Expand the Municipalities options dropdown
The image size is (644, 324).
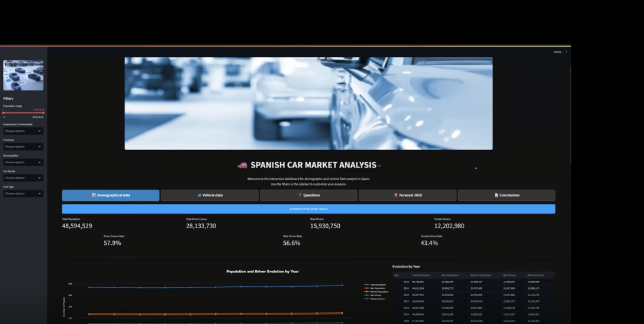23,162
